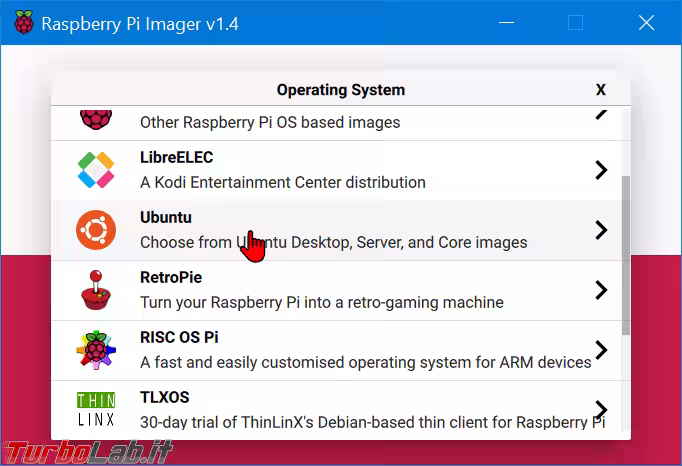Expand the LibreELEC submenu arrow
The image size is (682, 466).
pyautogui.click(x=600, y=170)
